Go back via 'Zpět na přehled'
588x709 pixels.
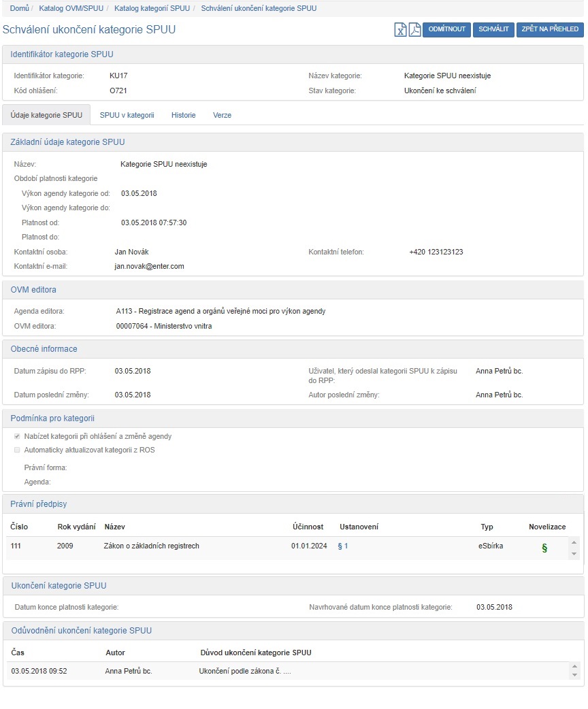click(x=550, y=29)
